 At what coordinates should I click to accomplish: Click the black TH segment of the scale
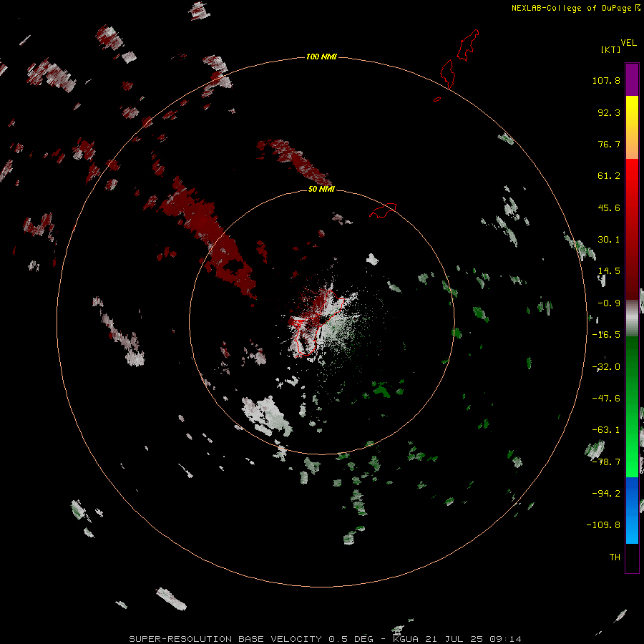(x=632, y=558)
